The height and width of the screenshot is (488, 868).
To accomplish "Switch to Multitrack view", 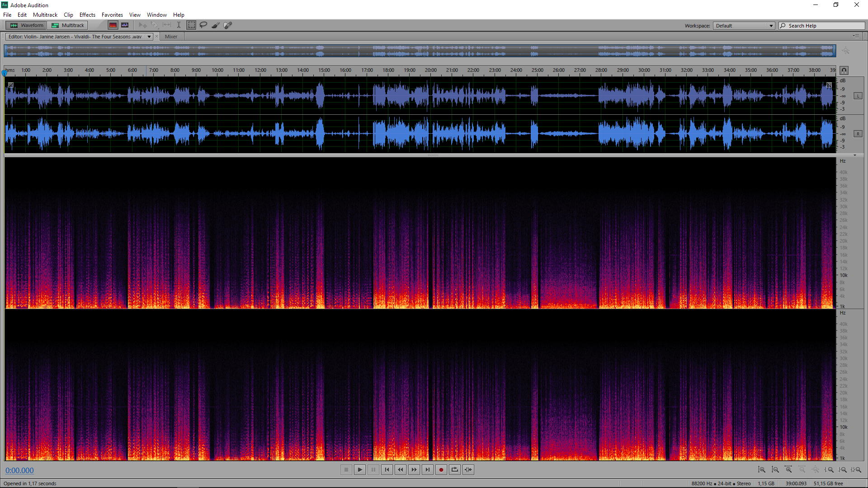I will [68, 25].
